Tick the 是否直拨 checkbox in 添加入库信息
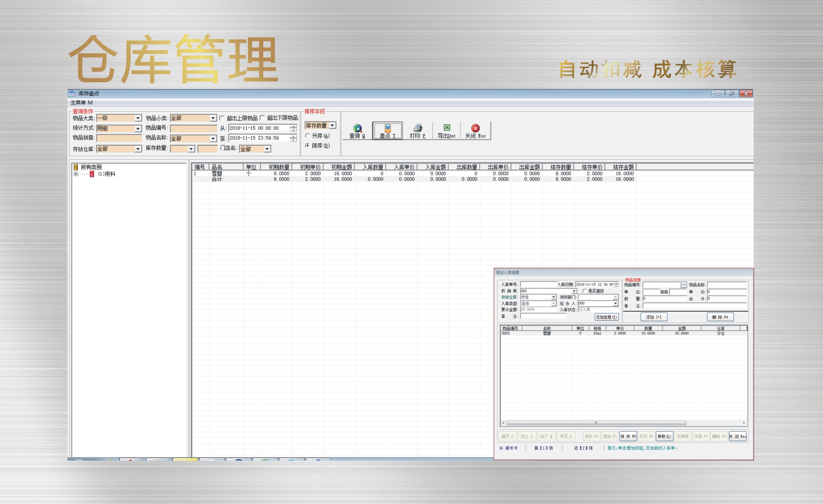This screenshot has height=504, width=823. click(x=585, y=291)
